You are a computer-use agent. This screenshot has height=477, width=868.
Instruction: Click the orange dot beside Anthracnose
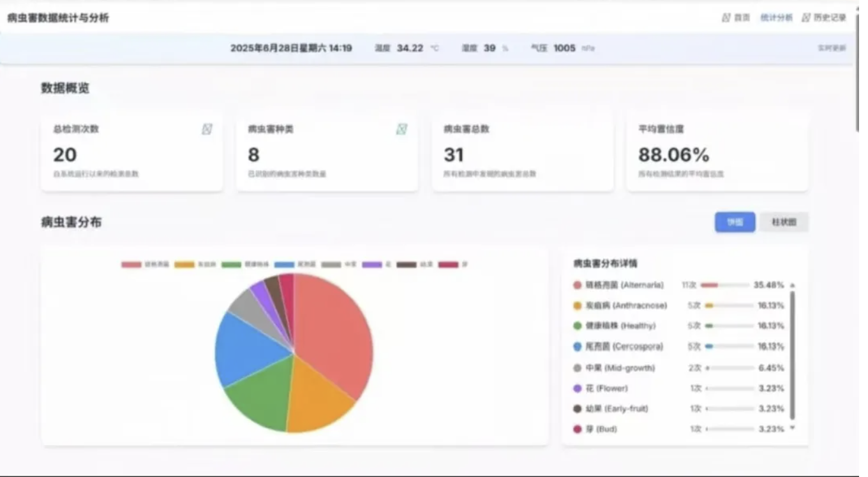[x=578, y=305]
